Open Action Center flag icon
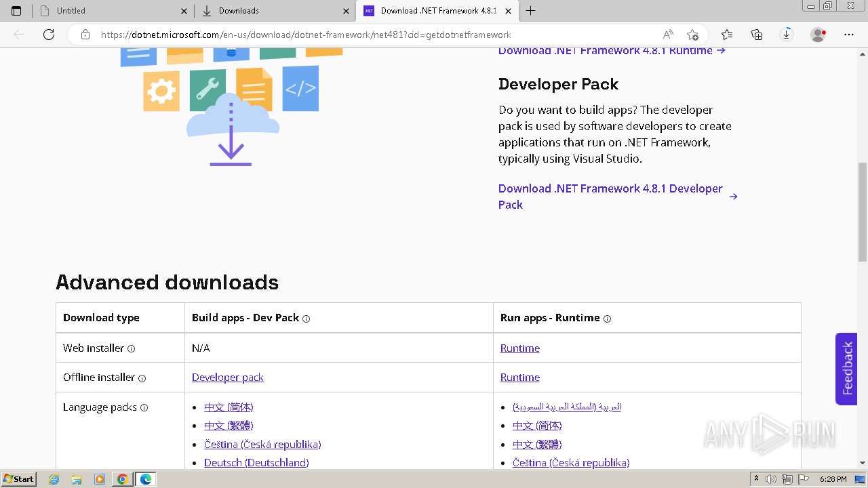868x488 pixels. pyautogui.click(x=802, y=479)
